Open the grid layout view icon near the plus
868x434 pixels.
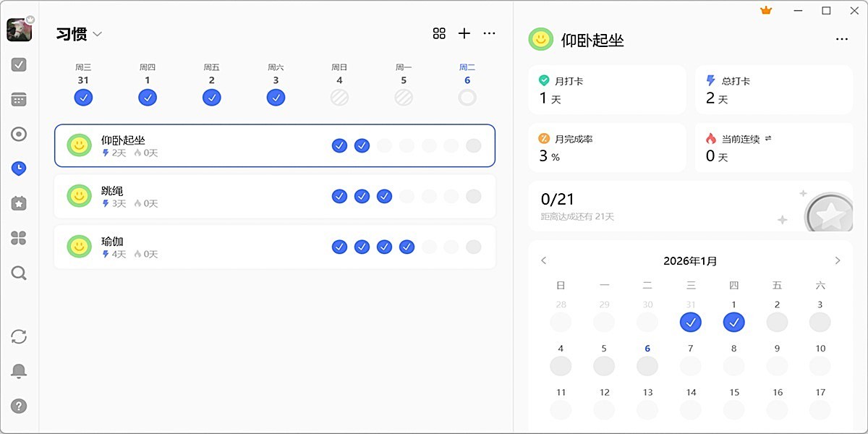tap(439, 33)
